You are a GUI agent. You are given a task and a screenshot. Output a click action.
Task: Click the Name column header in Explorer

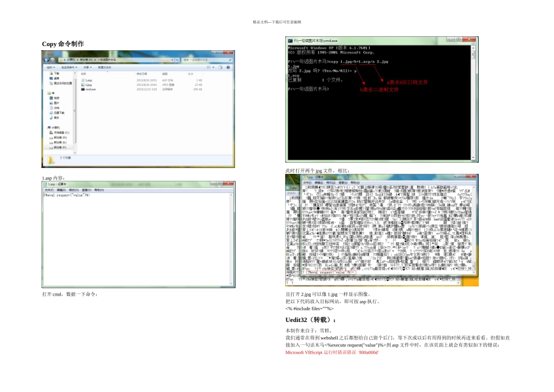(x=83, y=74)
